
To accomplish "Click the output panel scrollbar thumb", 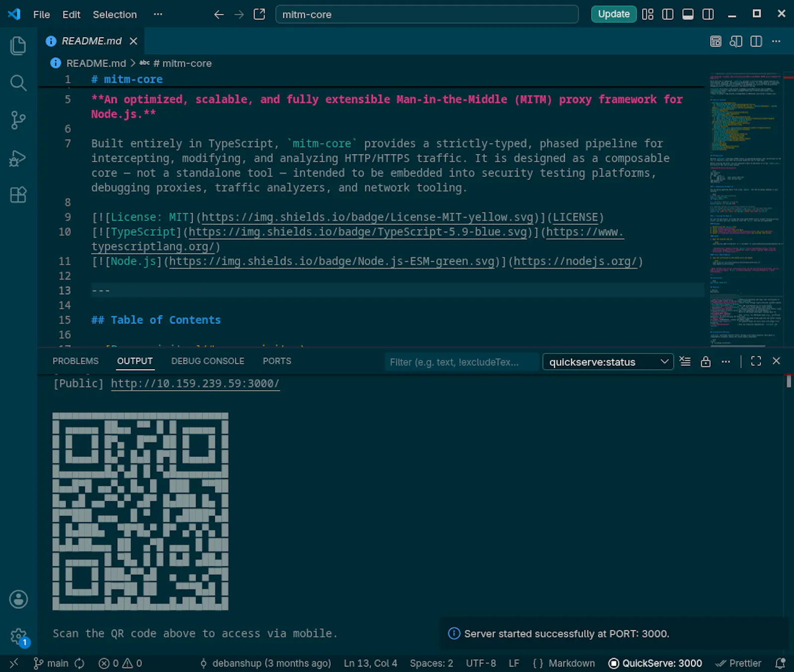I will 789,382.
